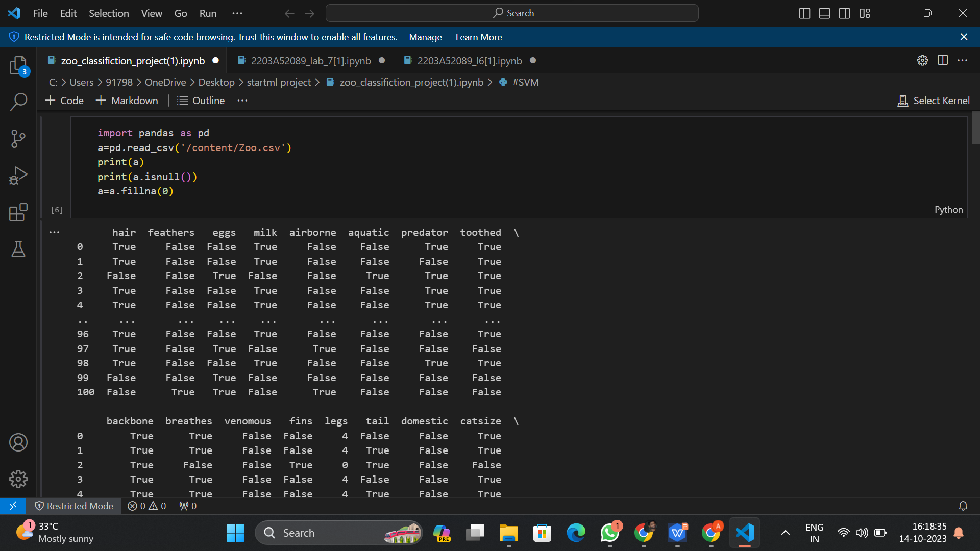
Task: Expand hidden menu bar items ellipsis
Action: (237, 13)
